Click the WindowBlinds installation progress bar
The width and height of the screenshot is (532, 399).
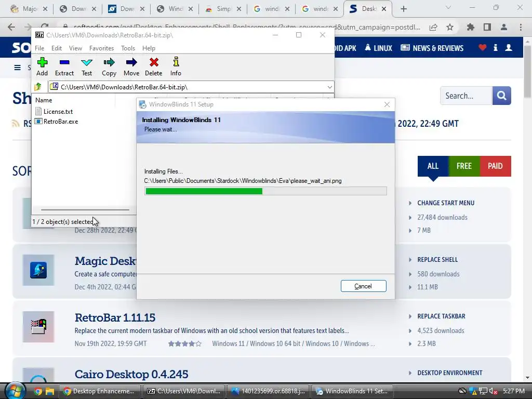pyautogui.click(x=265, y=191)
